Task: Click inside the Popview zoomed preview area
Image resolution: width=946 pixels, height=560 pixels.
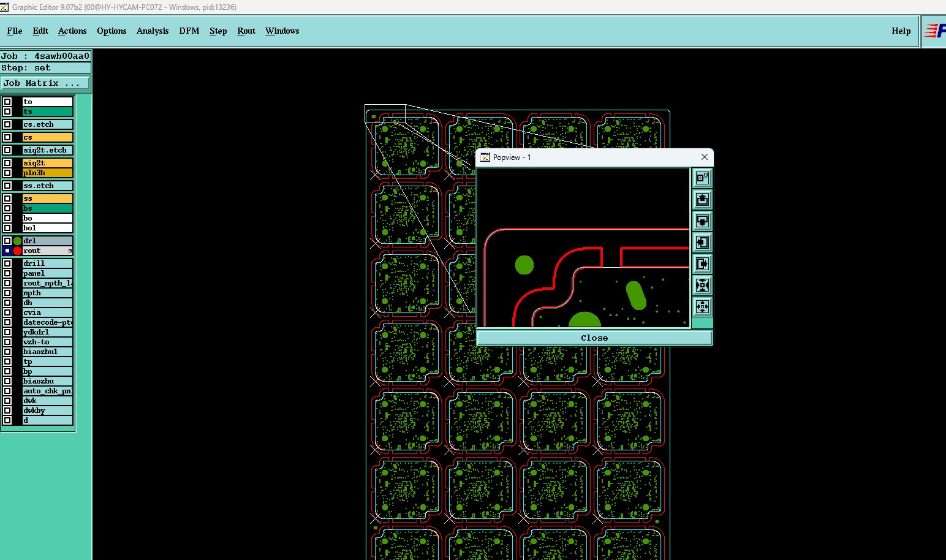Action: point(583,248)
